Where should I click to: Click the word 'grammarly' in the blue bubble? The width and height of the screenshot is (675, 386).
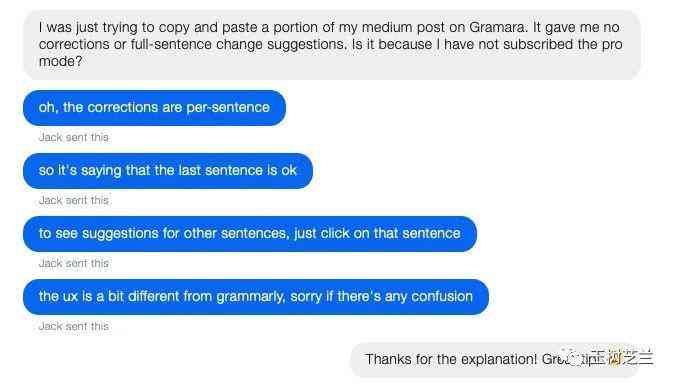pyautogui.click(x=250, y=296)
